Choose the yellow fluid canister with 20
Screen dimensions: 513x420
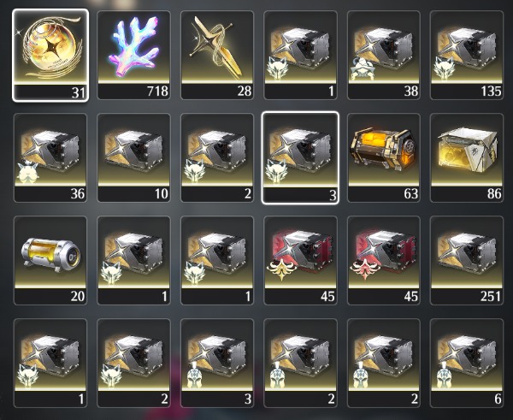pyautogui.click(x=50, y=261)
